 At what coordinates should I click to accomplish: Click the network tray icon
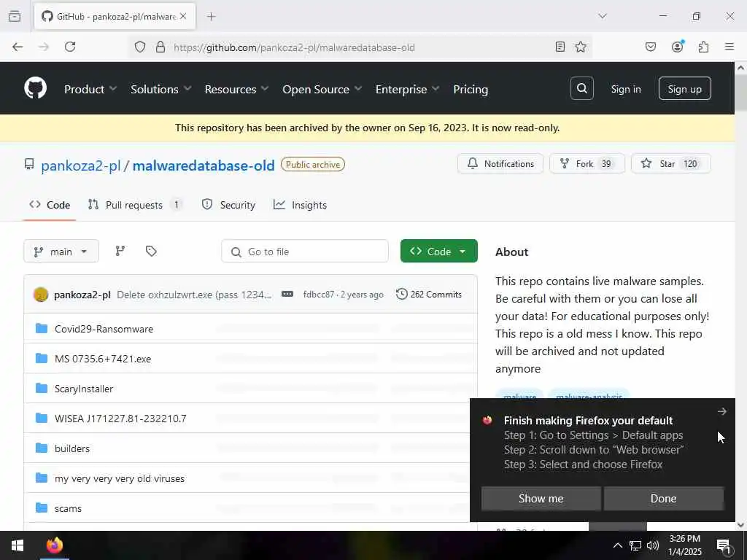635,545
